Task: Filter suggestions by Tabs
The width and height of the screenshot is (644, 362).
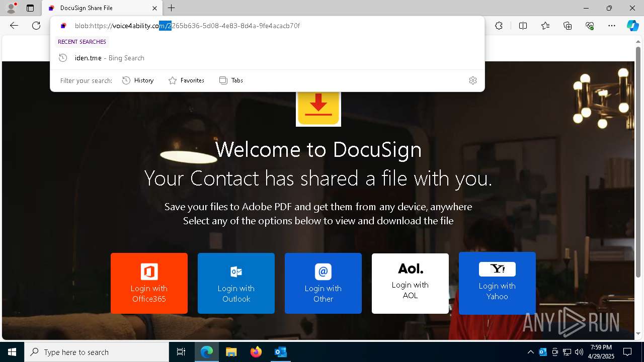Action: [x=231, y=80]
